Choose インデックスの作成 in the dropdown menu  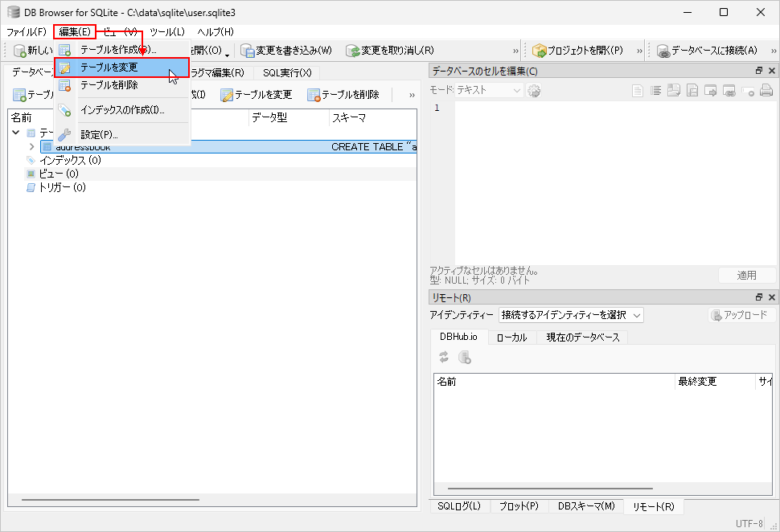click(x=121, y=110)
